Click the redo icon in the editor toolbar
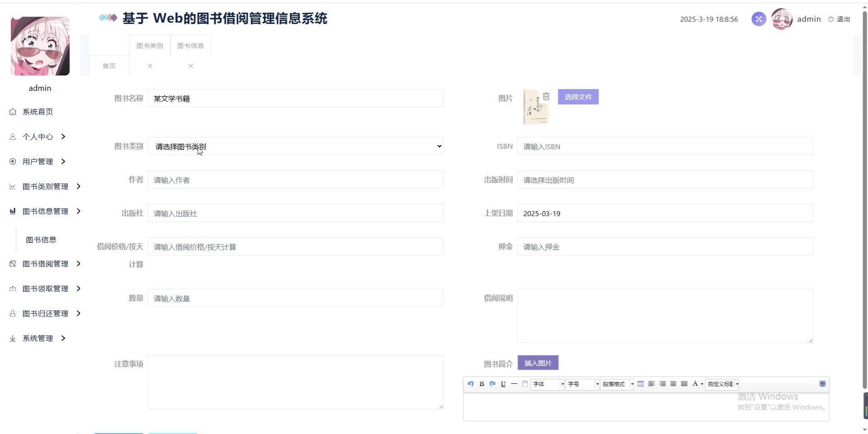The width and height of the screenshot is (868, 434). pos(493,384)
